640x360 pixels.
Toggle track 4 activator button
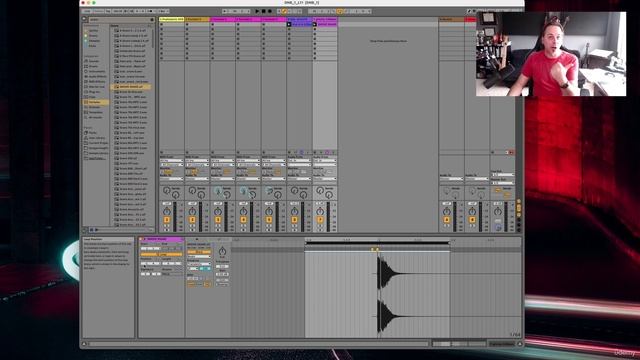coord(243,220)
